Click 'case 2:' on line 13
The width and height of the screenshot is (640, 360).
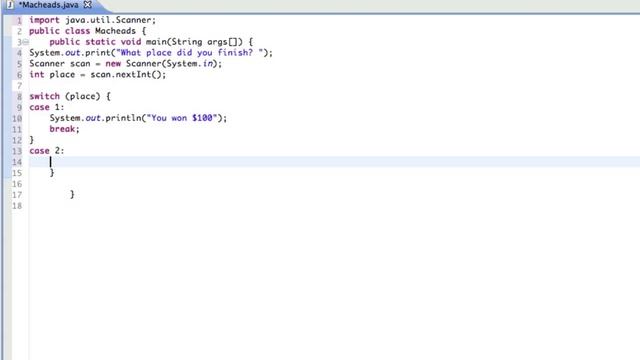(47, 151)
